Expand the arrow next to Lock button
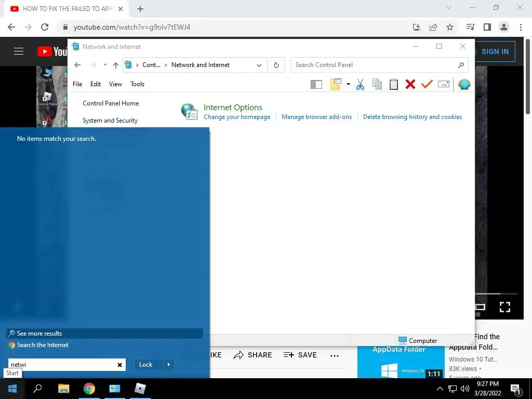This screenshot has width=532, height=399. point(169,365)
